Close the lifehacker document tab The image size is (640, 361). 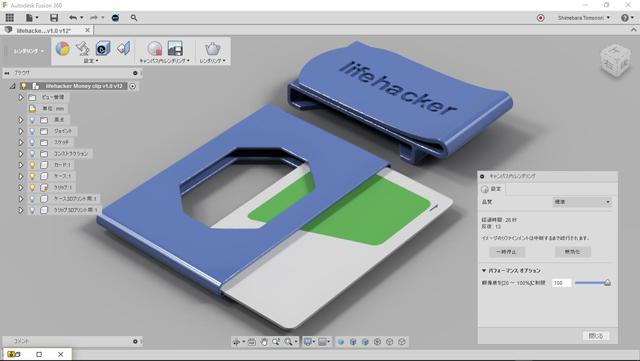pos(87,30)
